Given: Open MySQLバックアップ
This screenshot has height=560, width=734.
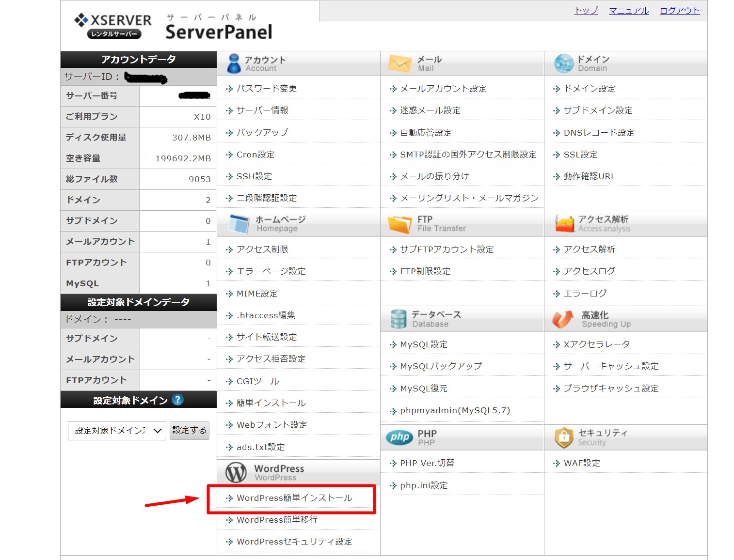Looking at the screenshot, I should click(441, 366).
